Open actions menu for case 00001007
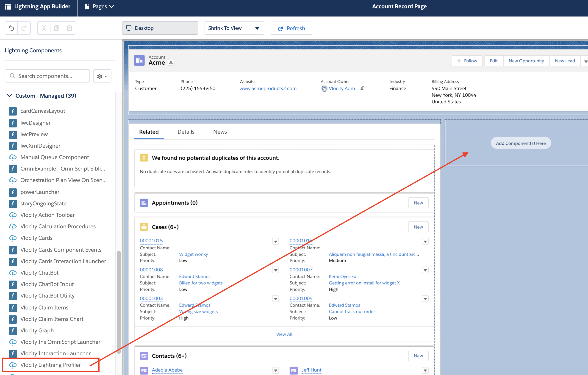This screenshot has height=375, width=588. pos(425,270)
